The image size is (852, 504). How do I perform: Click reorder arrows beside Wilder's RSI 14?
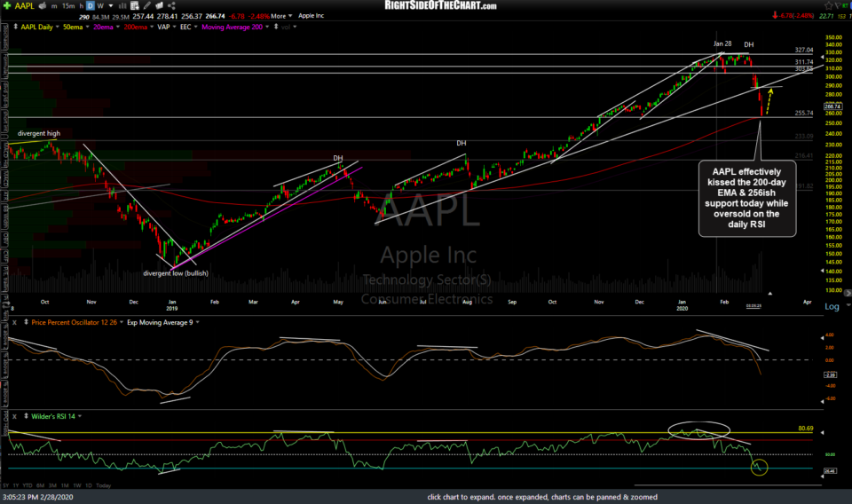[x=26, y=416]
